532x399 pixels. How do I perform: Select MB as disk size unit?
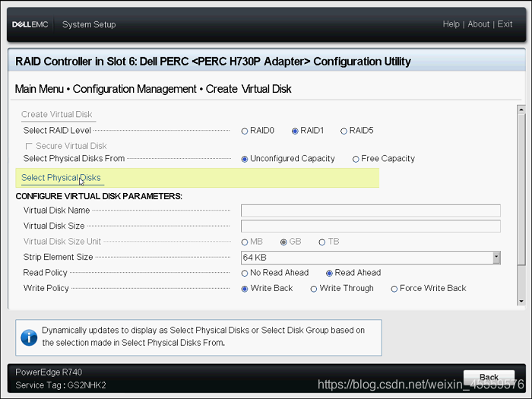pyautogui.click(x=245, y=242)
